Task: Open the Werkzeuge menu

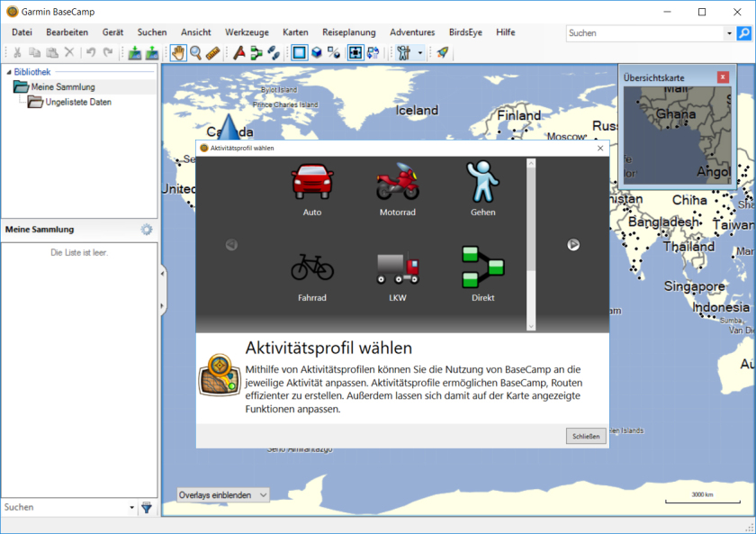Action: click(x=246, y=32)
